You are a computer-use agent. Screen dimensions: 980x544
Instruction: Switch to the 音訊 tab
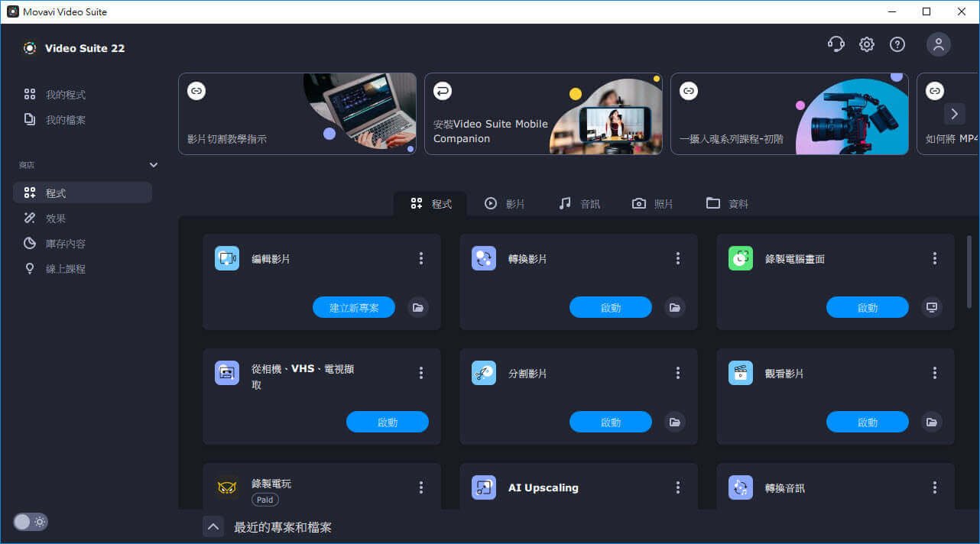pos(579,204)
